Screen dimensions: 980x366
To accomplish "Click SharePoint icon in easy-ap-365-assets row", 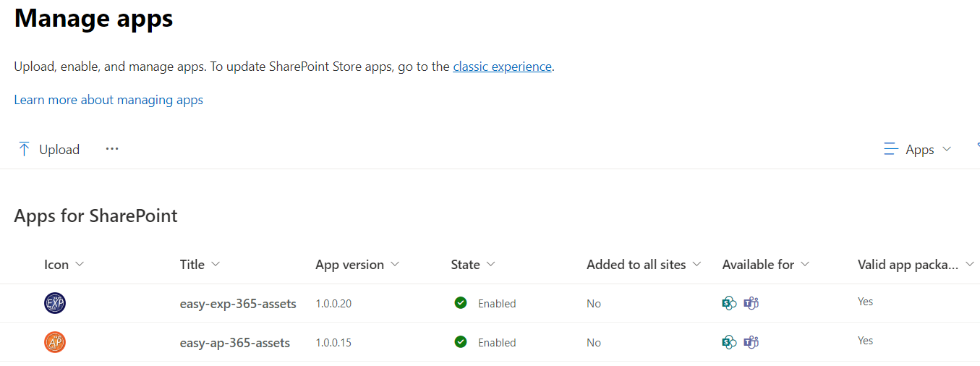I will [729, 342].
